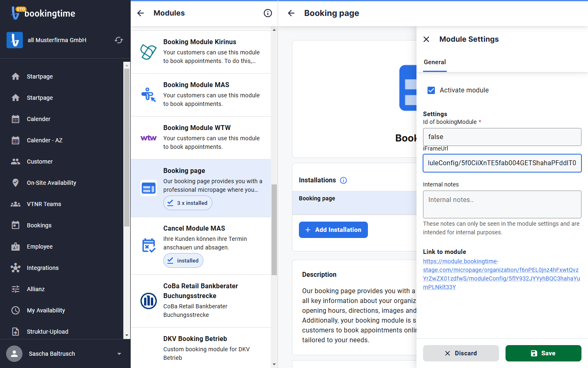588x368 pixels.
Task: Click the modules list scrollbar down arrow
Action: (274, 364)
